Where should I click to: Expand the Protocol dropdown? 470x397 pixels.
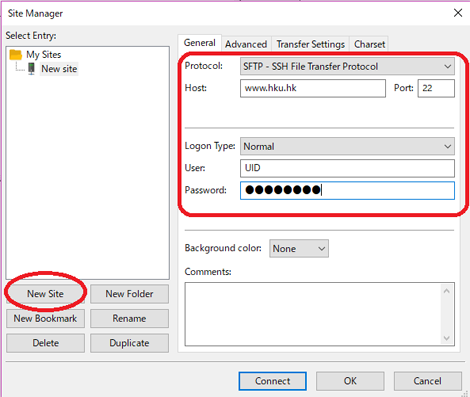coord(347,66)
